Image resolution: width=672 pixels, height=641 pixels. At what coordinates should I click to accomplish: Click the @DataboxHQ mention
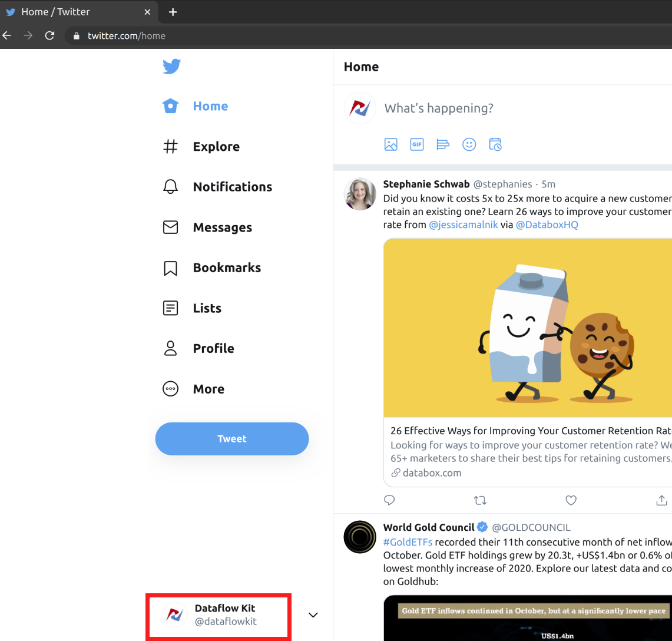547,224
